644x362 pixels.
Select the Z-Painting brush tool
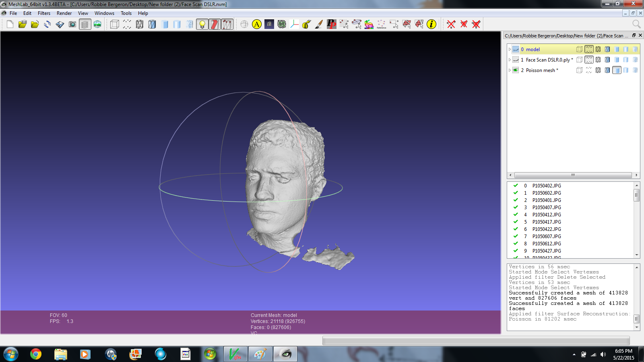(319, 25)
